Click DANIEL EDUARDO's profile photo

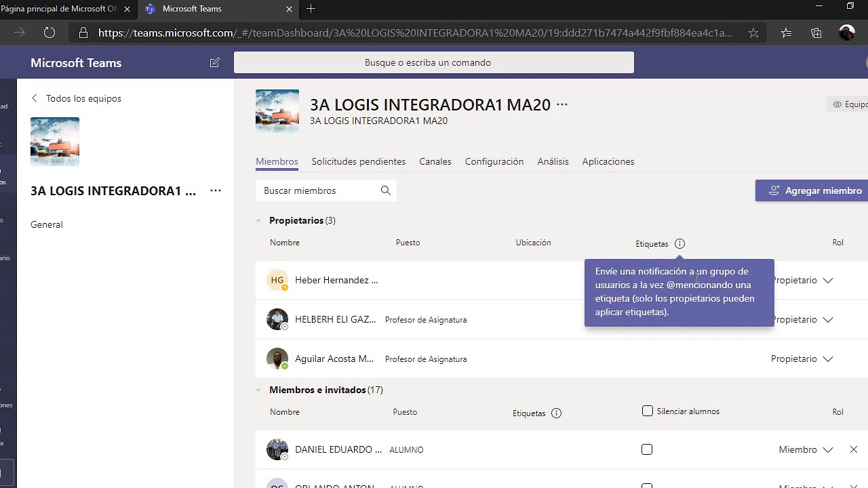[277, 449]
